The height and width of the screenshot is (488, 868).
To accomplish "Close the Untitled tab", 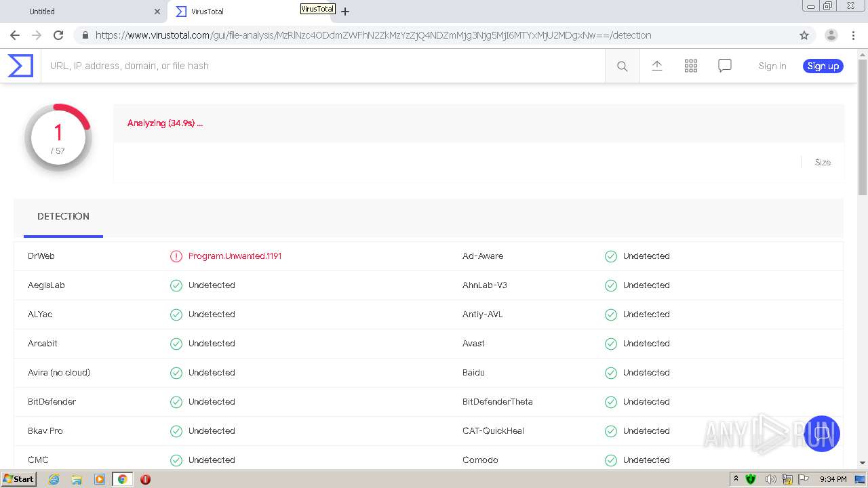I will click(x=157, y=12).
